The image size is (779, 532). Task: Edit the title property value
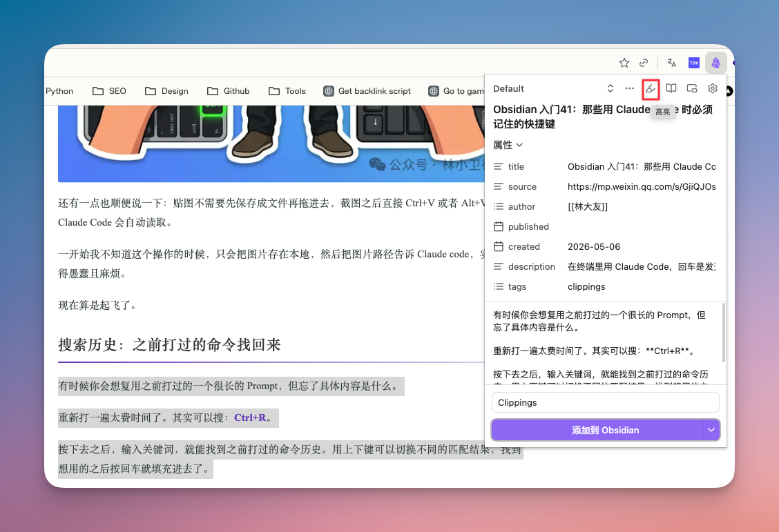pos(642,167)
